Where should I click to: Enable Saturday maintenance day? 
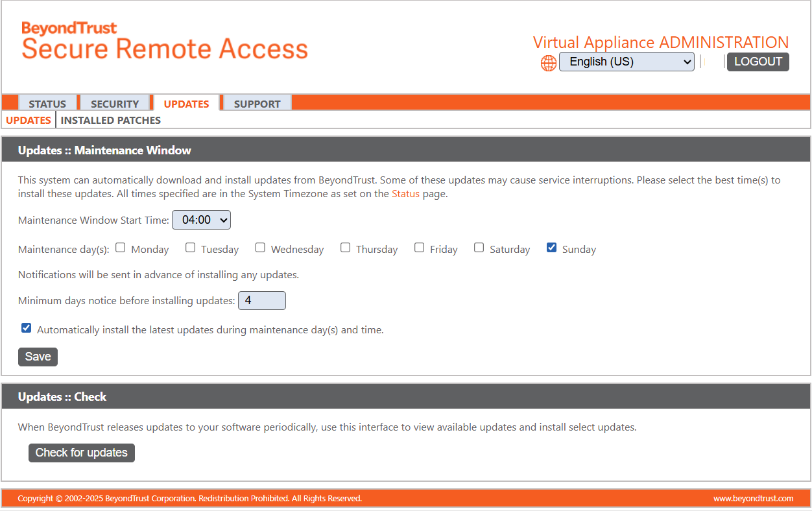pyautogui.click(x=479, y=248)
